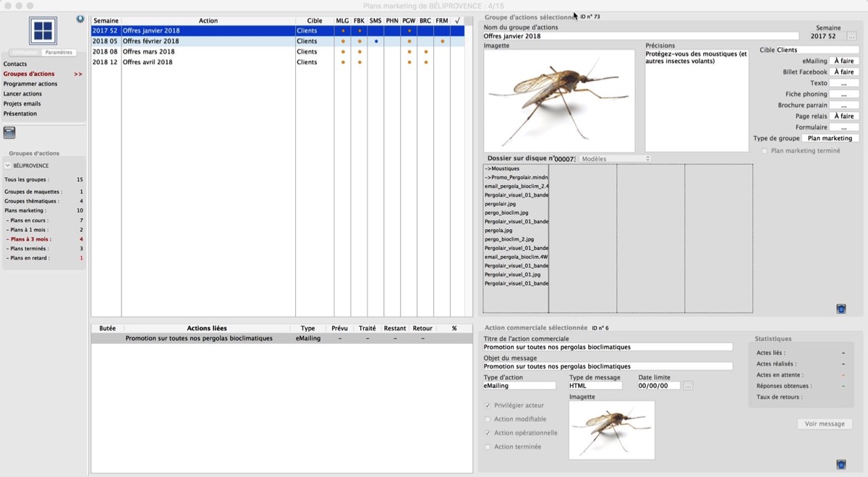Viewport: 868px width, 477px height.
Task: Click the small lightbulb icon beside logo
Action: point(80,20)
